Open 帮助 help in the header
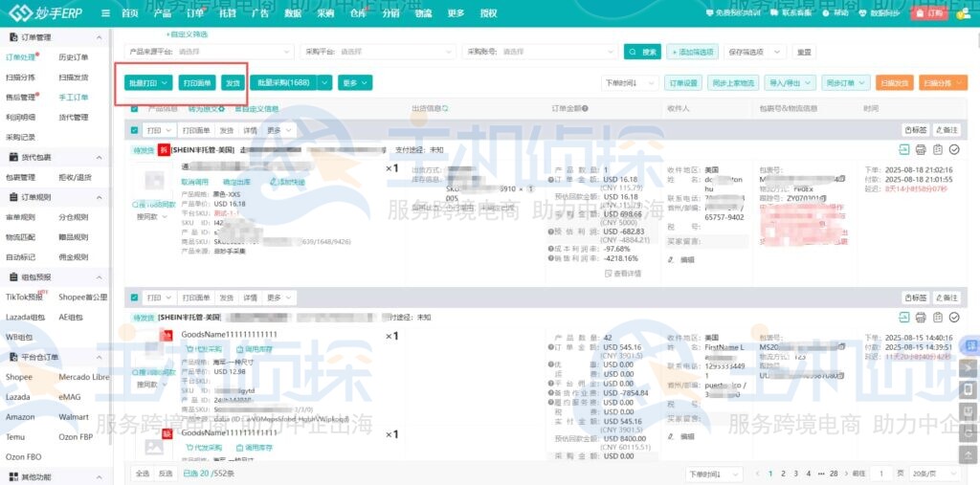 [x=836, y=13]
